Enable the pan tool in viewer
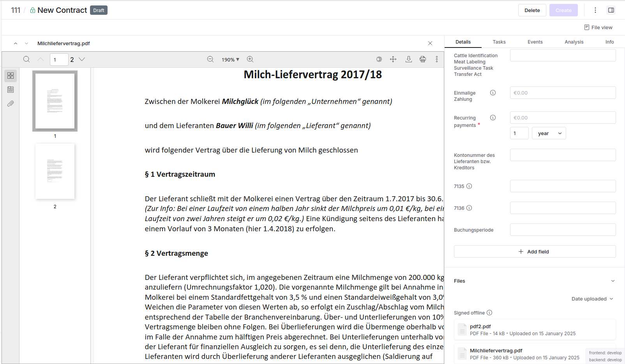This screenshot has width=625, height=364. [393, 59]
